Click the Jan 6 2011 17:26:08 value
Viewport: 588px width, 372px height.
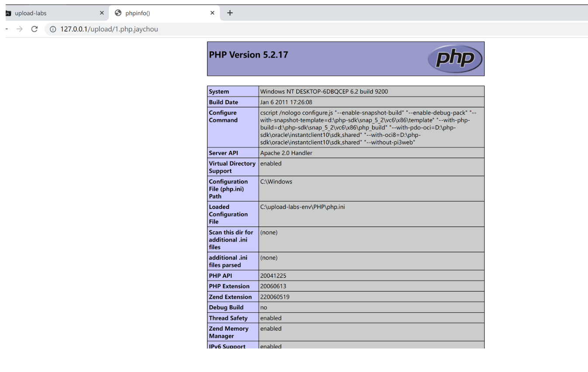click(x=286, y=102)
